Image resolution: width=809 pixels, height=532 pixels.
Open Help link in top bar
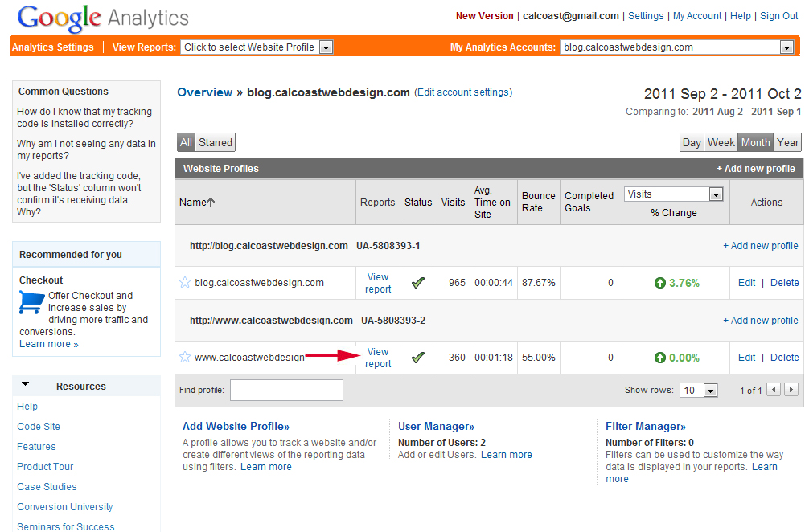pyautogui.click(x=741, y=16)
